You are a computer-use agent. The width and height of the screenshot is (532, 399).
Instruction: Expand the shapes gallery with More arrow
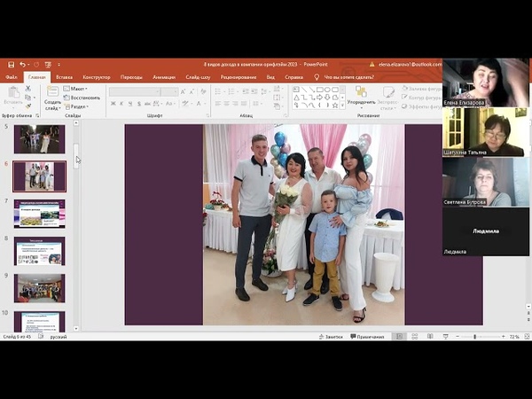click(x=342, y=106)
